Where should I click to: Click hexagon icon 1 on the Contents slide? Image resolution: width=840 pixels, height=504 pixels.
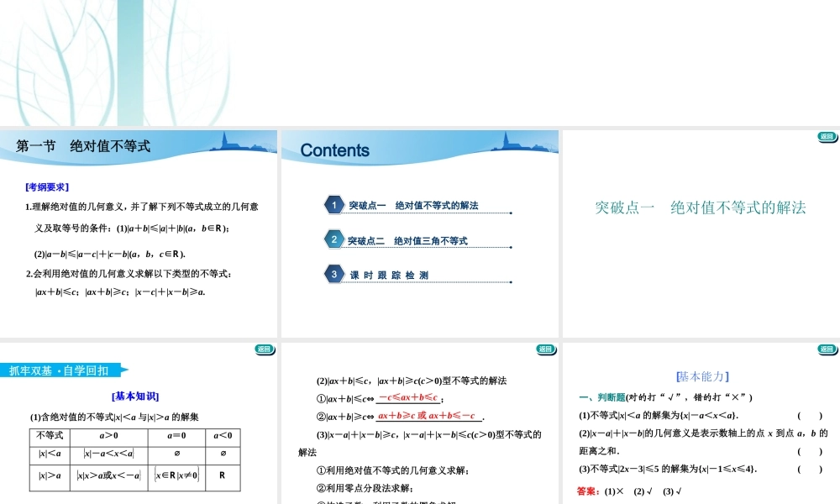(334, 204)
